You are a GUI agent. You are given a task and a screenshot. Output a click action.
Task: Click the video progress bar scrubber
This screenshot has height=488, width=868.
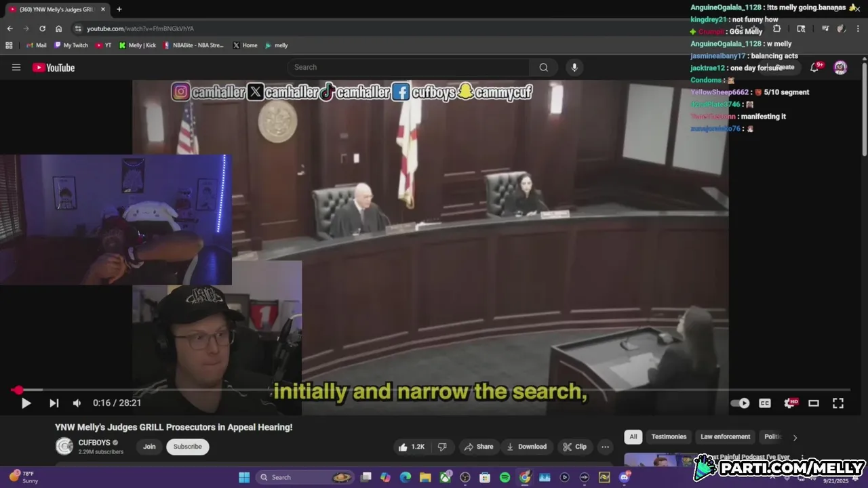point(18,390)
